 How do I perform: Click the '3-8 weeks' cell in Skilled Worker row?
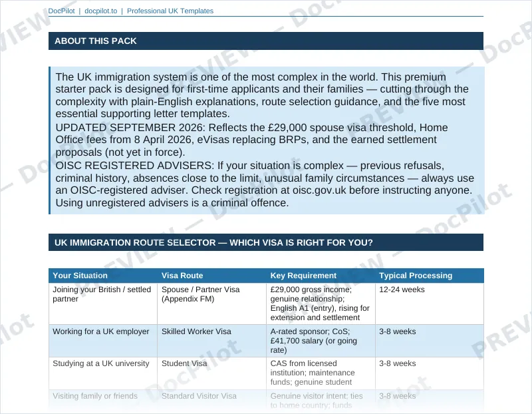[x=430, y=341]
